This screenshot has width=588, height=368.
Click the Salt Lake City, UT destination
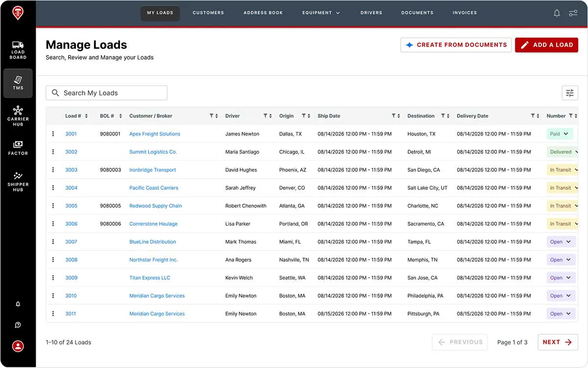[x=427, y=187]
